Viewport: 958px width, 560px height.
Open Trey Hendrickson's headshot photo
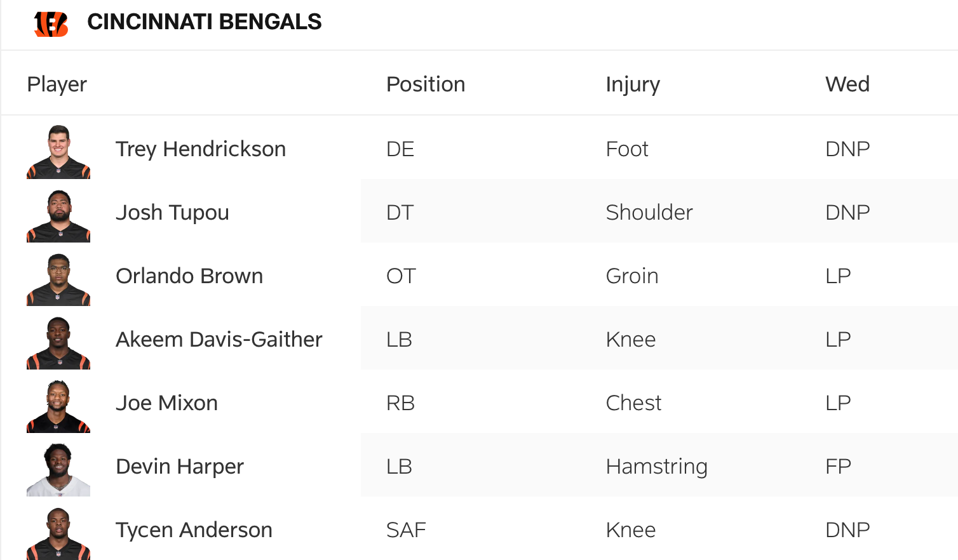pyautogui.click(x=58, y=152)
